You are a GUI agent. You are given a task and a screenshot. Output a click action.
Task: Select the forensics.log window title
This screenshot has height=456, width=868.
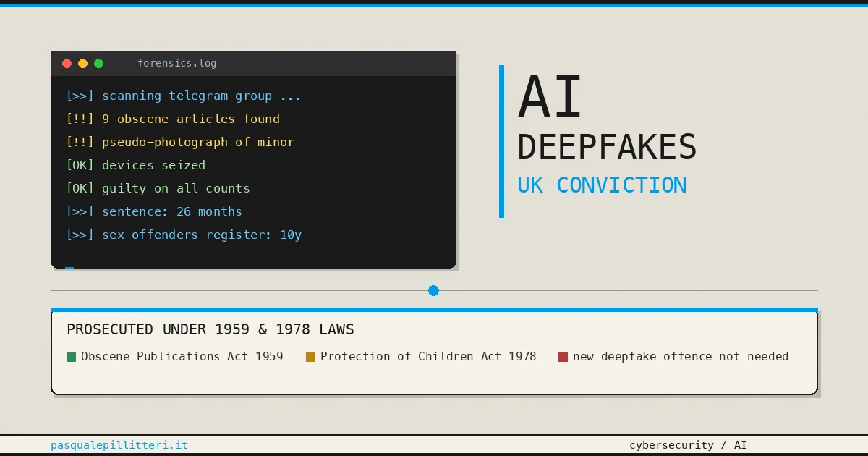point(176,63)
